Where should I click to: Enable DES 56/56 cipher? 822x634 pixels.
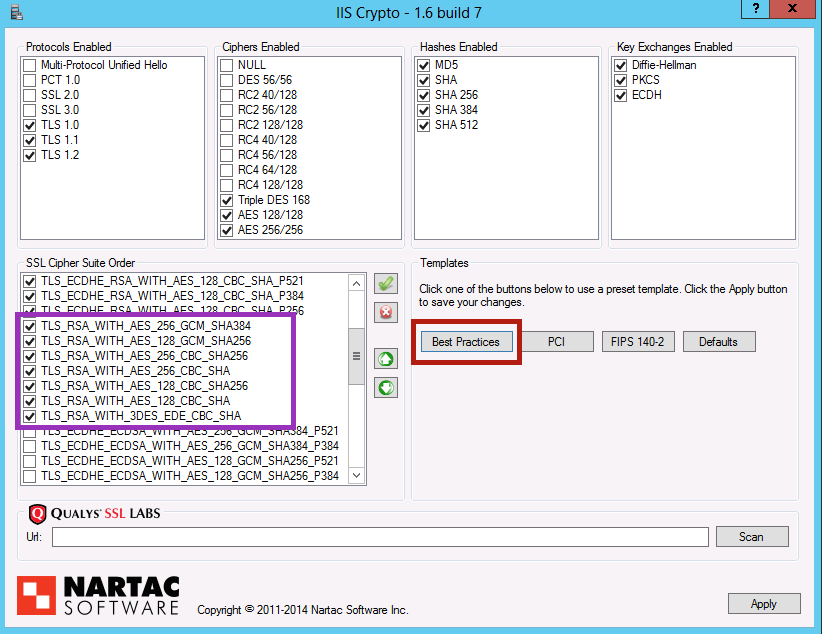226,80
